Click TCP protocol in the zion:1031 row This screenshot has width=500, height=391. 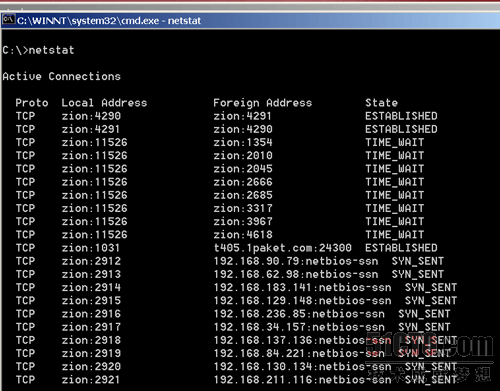25,248
